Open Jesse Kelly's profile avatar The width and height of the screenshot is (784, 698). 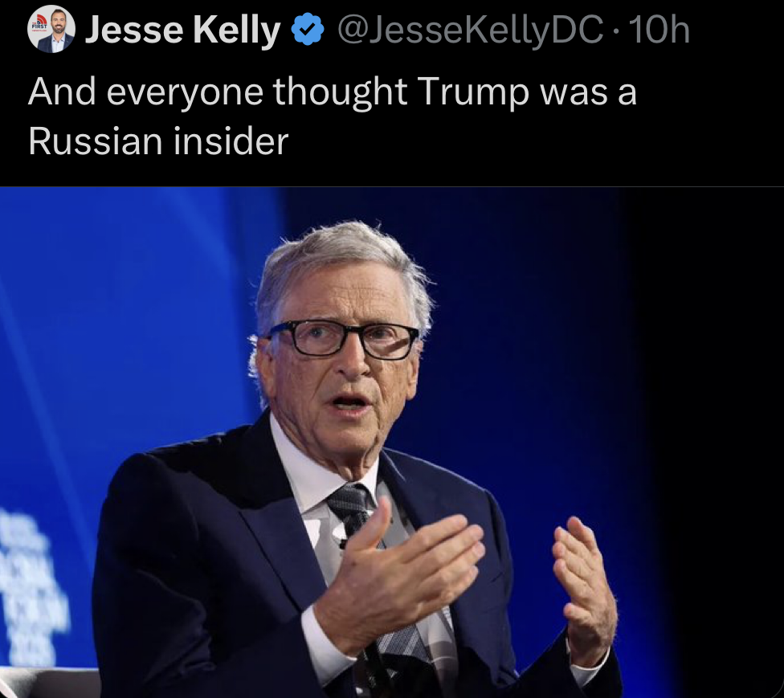(x=51, y=31)
